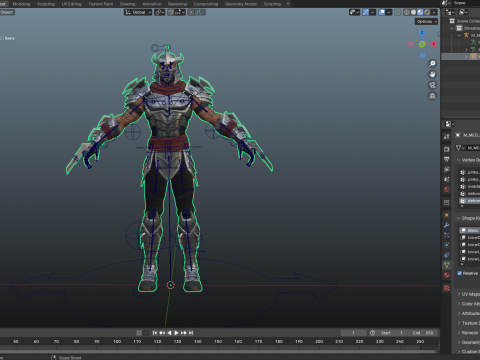Open the World properties tab
Image resolution: width=480 pixels, height=360 pixels.
tap(447, 189)
